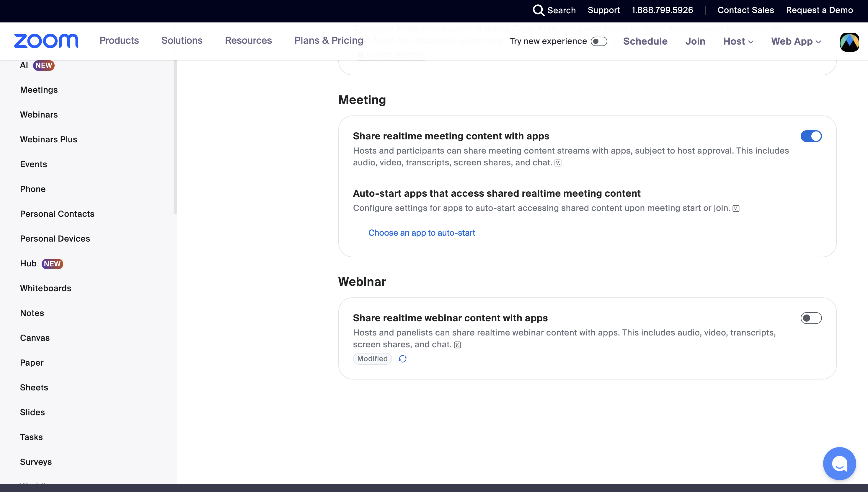Click Contact Sales
Screen dimensions: 868x492
(745, 10)
